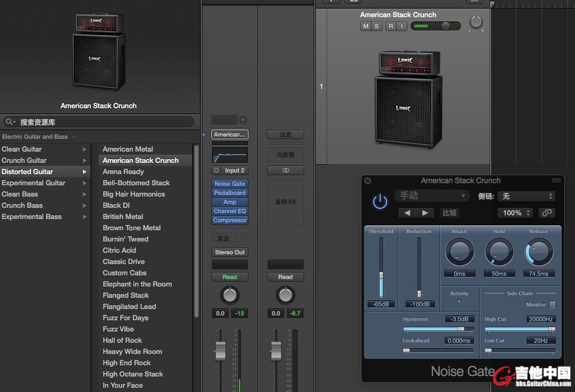This screenshot has width=575, height=392.
Task: Record-enable the American Stack Crunch track
Action: (391, 26)
